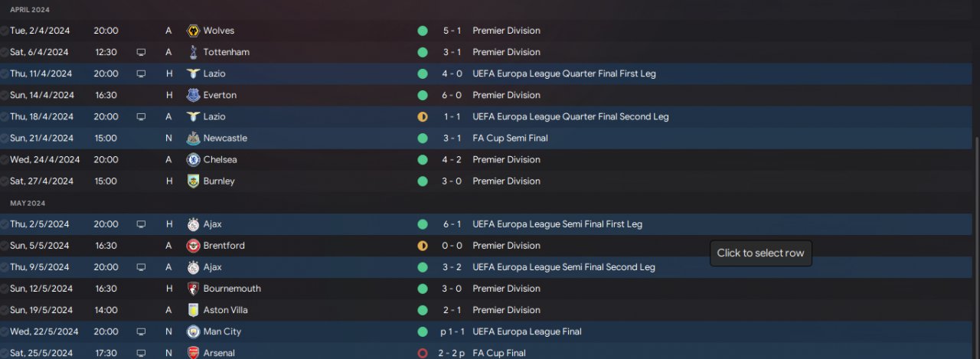Open UEFA Europa League Final competition link
This screenshot has height=359, width=980.
(527, 331)
